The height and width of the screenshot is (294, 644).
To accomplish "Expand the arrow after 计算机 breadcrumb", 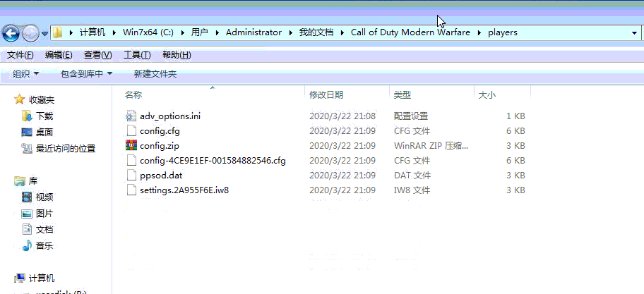I will [x=114, y=32].
